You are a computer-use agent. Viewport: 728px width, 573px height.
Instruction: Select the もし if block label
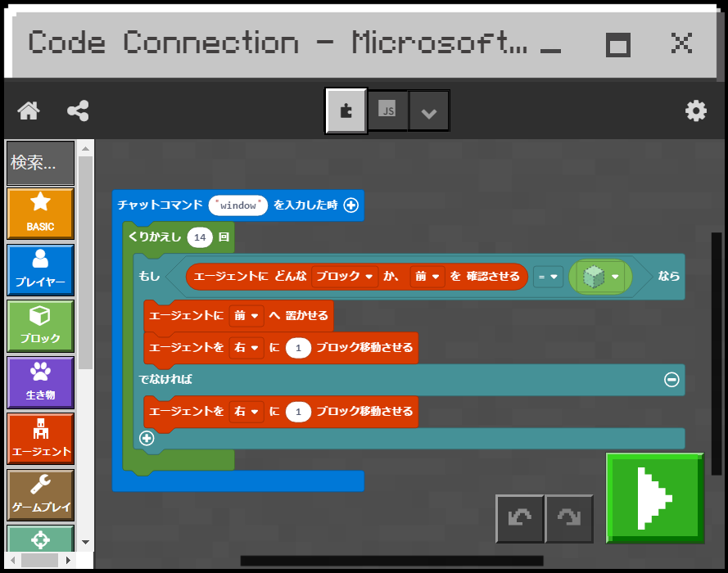tap(149, 277)
